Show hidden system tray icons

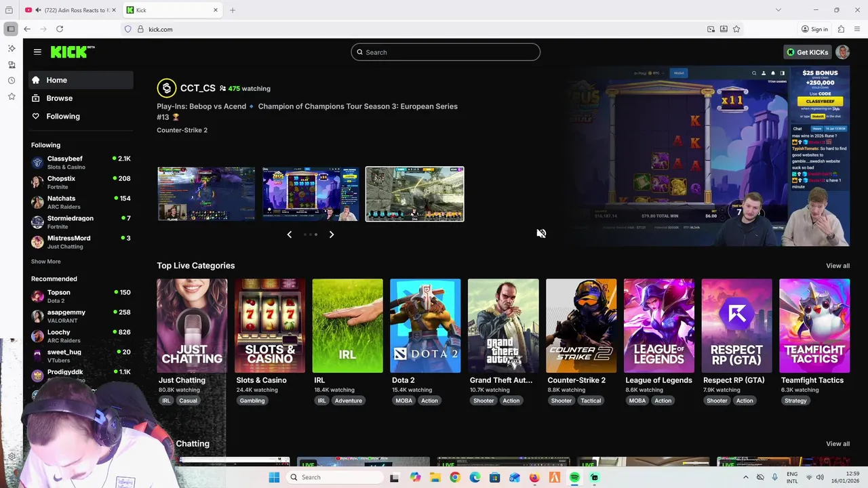[746, 477]
